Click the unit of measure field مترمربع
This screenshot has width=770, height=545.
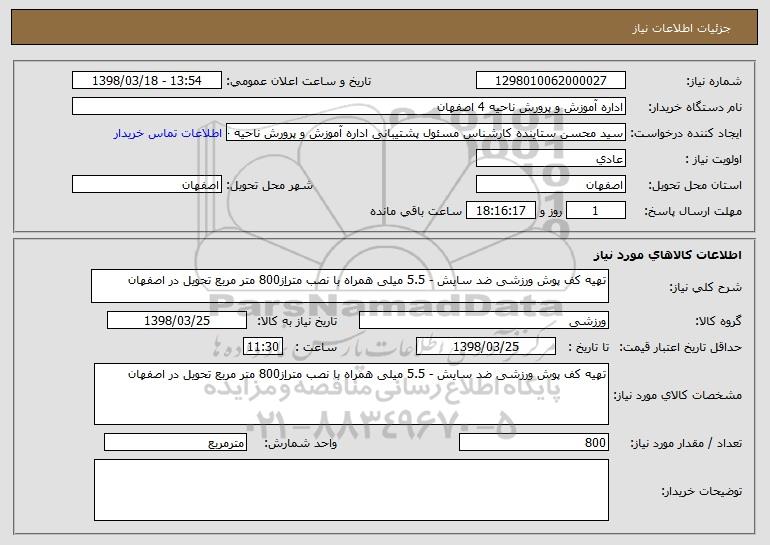[x=175, y=442]
